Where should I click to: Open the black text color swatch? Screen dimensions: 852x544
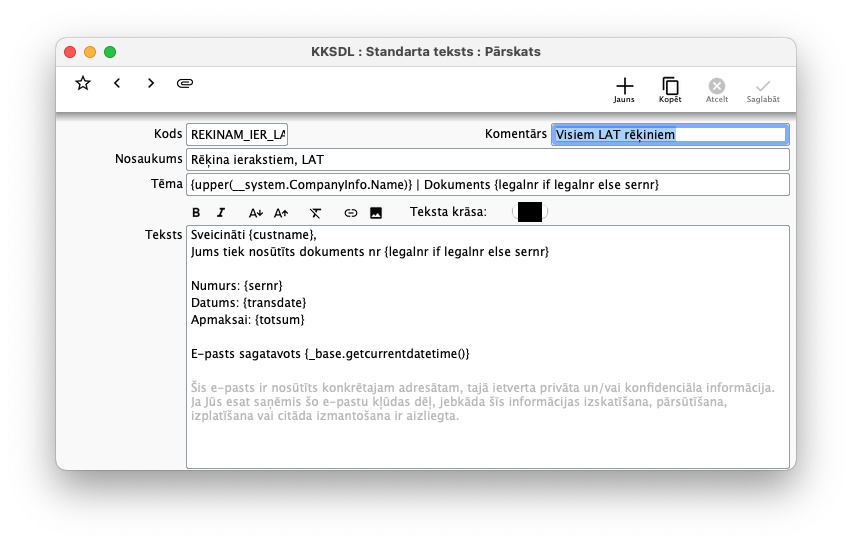point(529,212)
